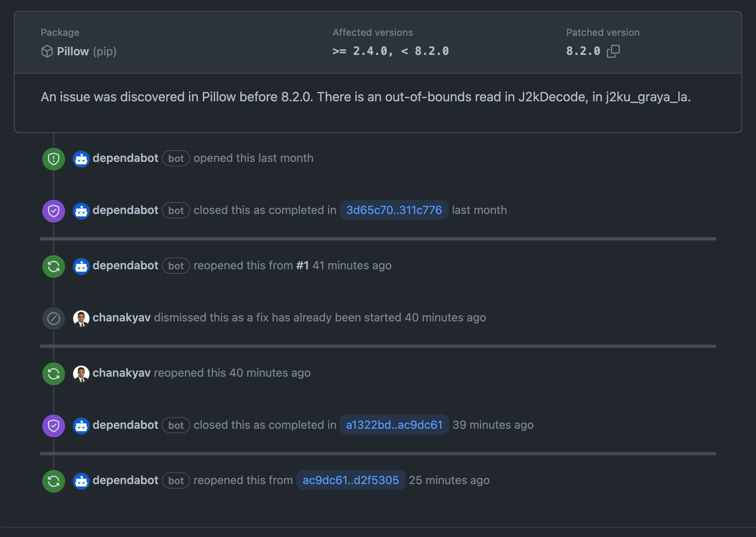Click green reopened icon for 41 minutes ago

(54, 266)
